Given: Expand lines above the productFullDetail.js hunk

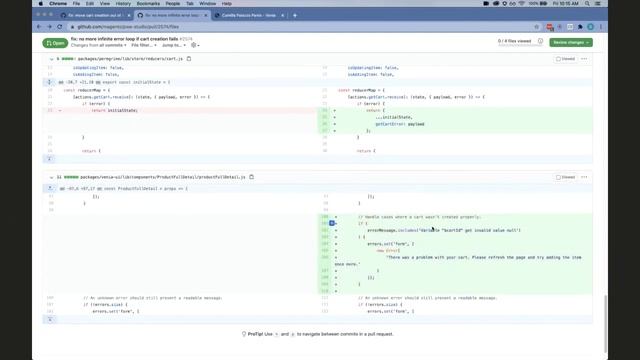Looking at the screenshot, I should pos(49,189).
